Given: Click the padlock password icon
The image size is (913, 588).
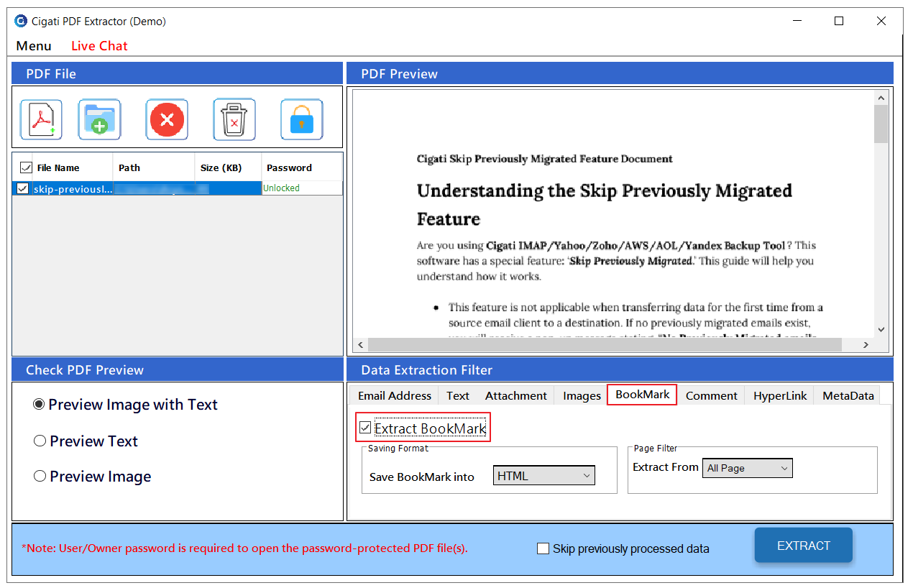Looking at the screenshot, I should coord(301,119).
